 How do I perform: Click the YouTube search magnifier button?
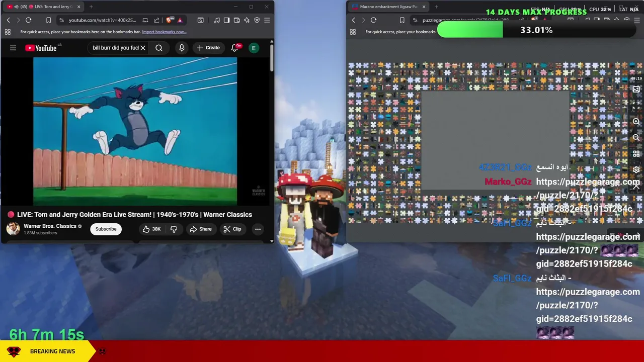tap(159, 48)
